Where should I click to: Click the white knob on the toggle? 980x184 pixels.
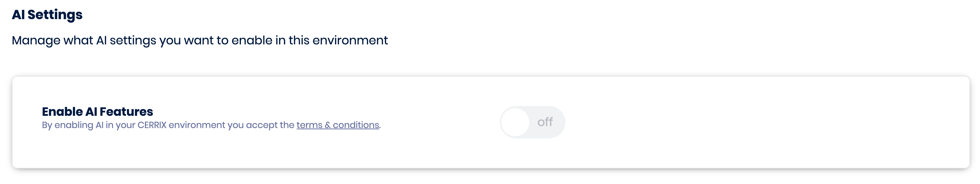click(515, 122)
